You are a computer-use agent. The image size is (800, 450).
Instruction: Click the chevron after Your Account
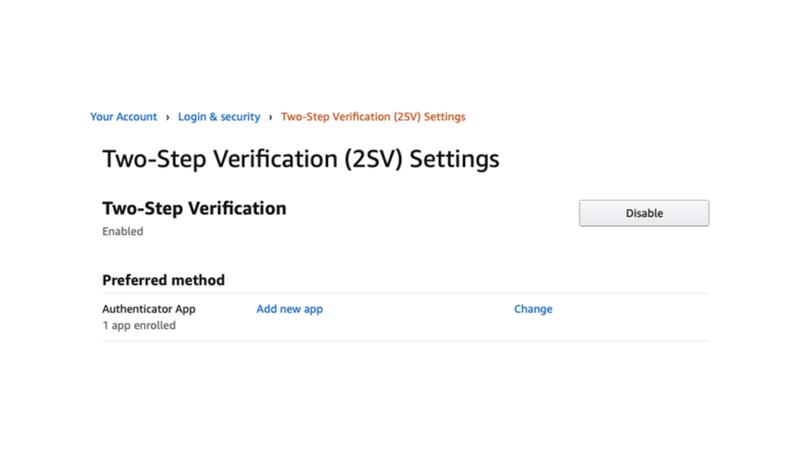coord(168,117)
